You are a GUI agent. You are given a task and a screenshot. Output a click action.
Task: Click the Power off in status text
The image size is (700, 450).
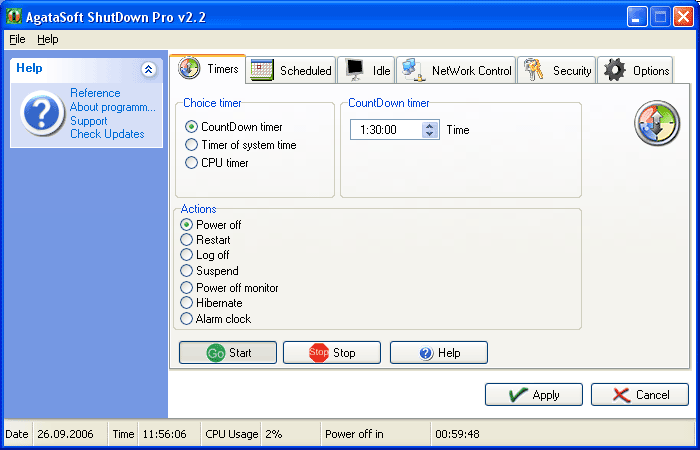(x=354, y=434)
